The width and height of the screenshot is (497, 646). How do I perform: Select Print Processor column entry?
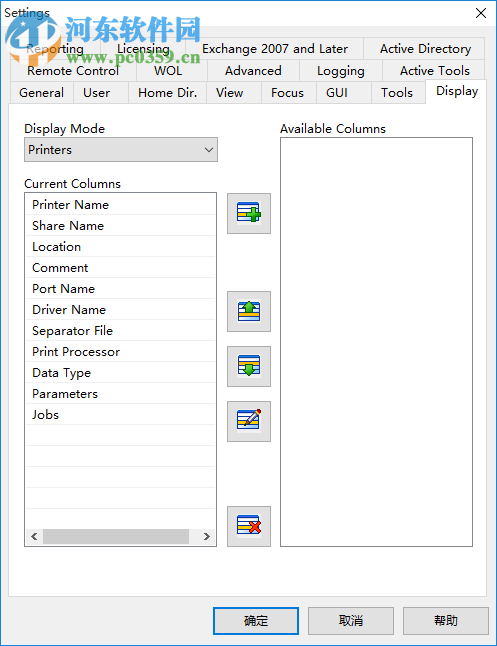121,351
